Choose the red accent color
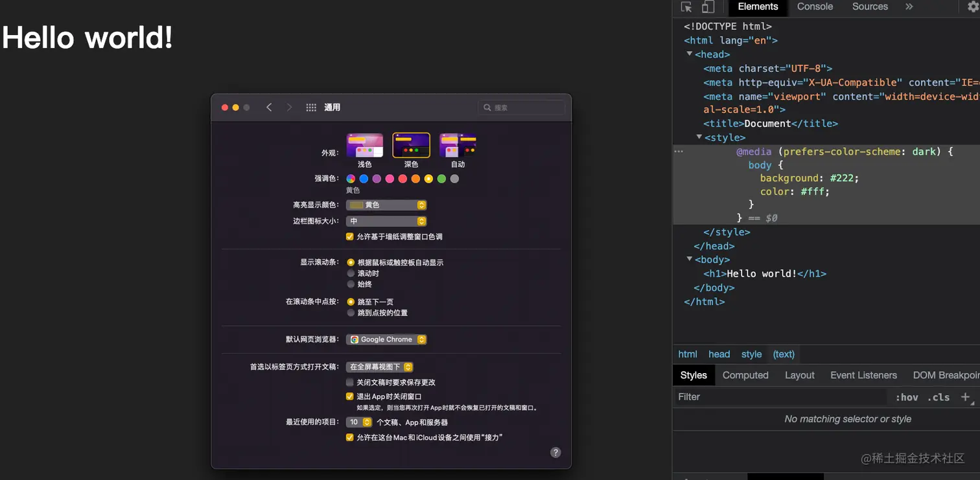Image resolution: width=980 pixels, height=480 pixels. point(402,179)
